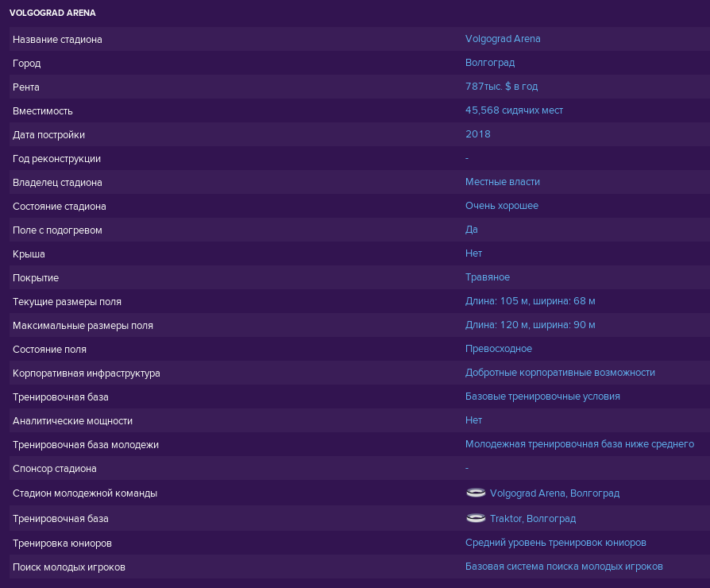This screenshot has width=710, height=588.
Task: Select the Текущие размеры поля label
Action: point(67,302)
